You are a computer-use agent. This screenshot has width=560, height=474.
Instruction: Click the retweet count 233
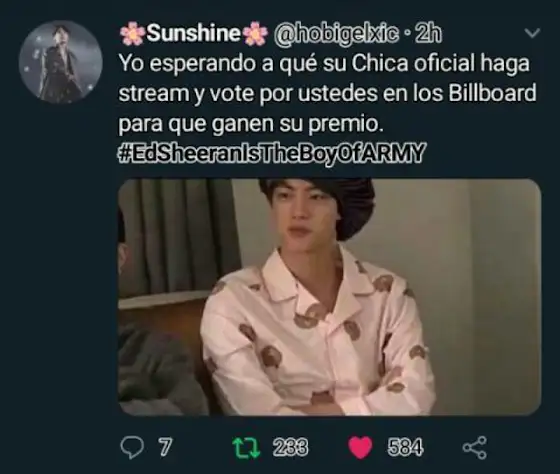click(x=290, y=447)
